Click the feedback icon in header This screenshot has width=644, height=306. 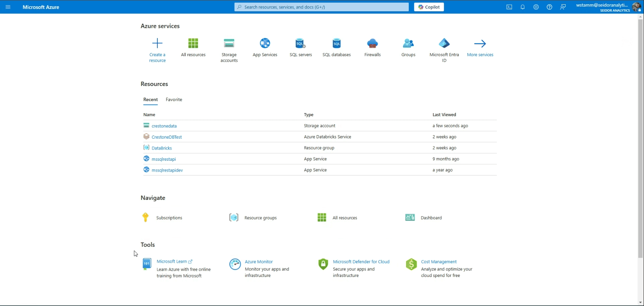click(x=563, y=7)
